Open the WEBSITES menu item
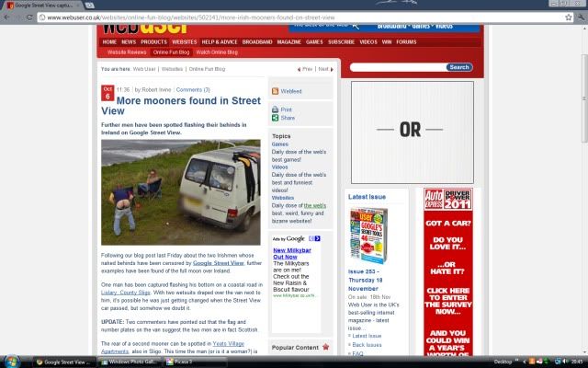 pos(184,41)
